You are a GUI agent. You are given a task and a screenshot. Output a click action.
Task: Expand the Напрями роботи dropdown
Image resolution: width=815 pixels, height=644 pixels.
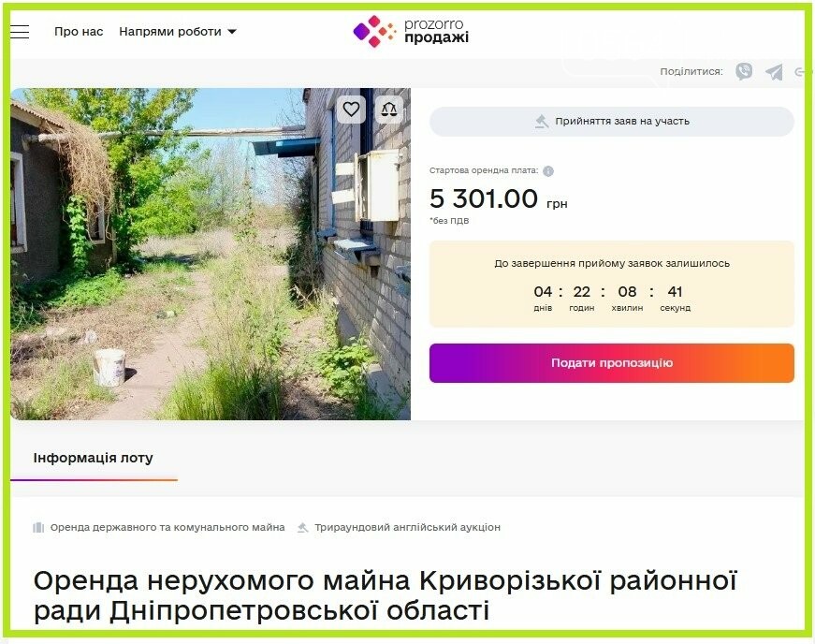pyautogui.click(x=178, y=32)
